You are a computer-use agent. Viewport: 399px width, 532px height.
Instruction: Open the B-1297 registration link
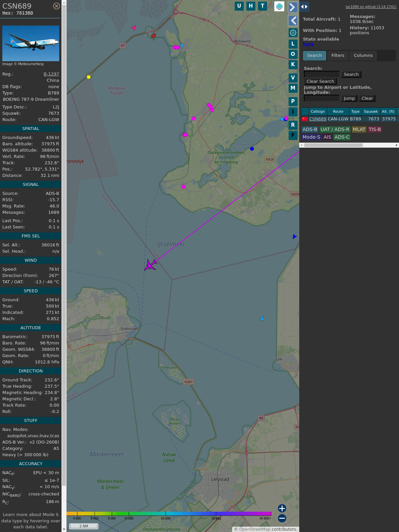point(51,74)
